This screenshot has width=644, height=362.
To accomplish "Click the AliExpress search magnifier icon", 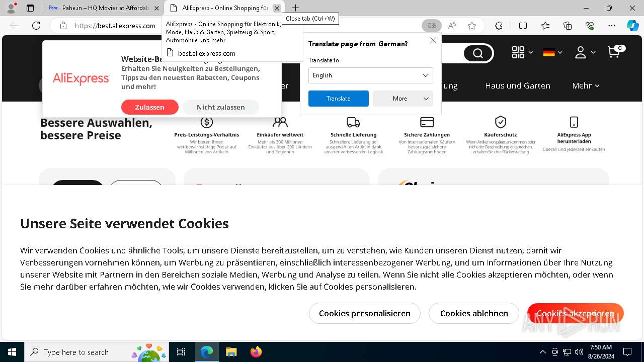I will click(x=477, y=53).
